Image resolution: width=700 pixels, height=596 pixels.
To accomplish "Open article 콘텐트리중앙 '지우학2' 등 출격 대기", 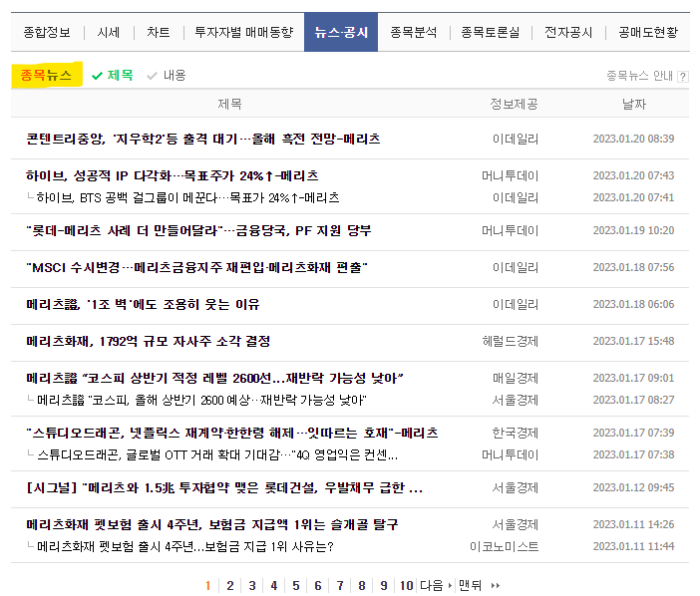I will click(x=203, y=139).
